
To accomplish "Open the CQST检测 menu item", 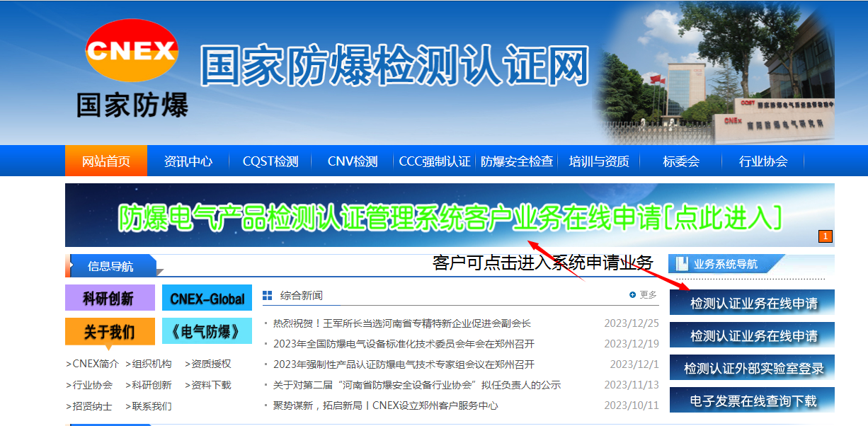I will tap(270, 161).
